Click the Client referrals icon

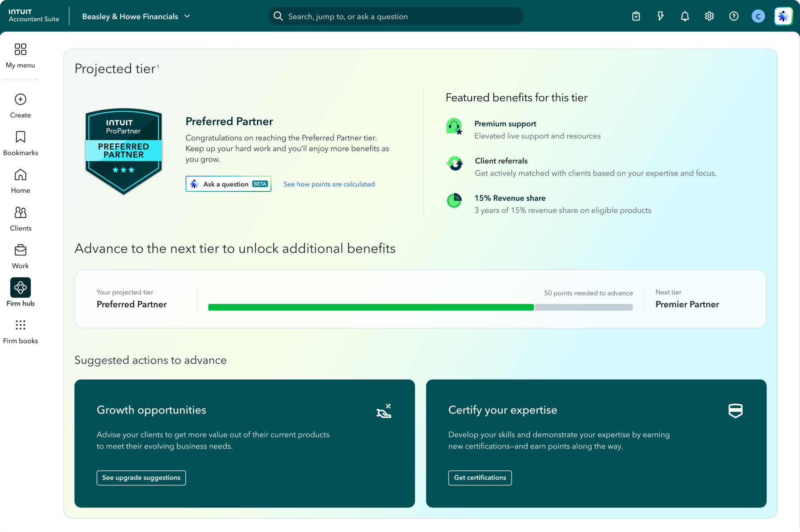(x=454, y=163)
